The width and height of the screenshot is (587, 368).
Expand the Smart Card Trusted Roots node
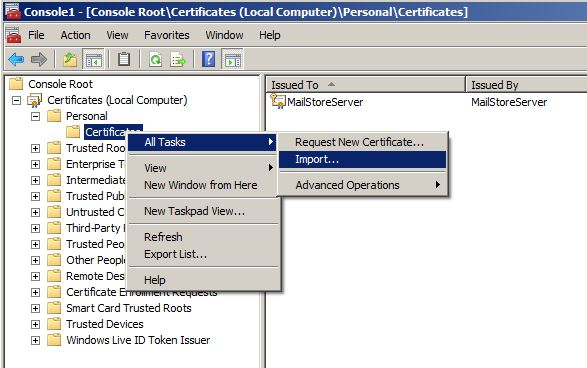point(35,308)
